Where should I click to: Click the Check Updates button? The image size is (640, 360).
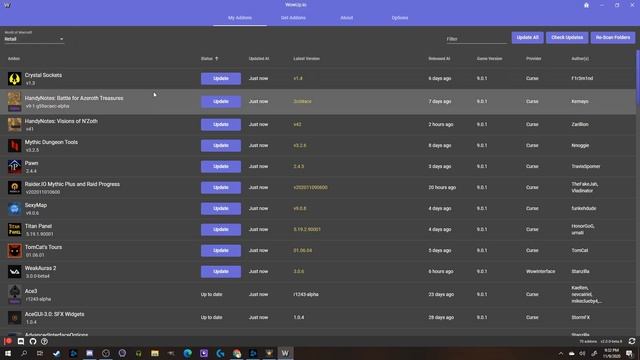tap(567, 38)
